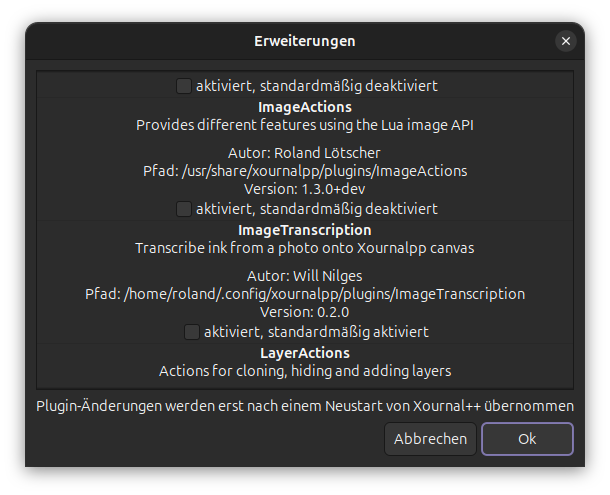Click the "Autor: Will Nilges" line

pyautogui.click(x=305, y=276)
